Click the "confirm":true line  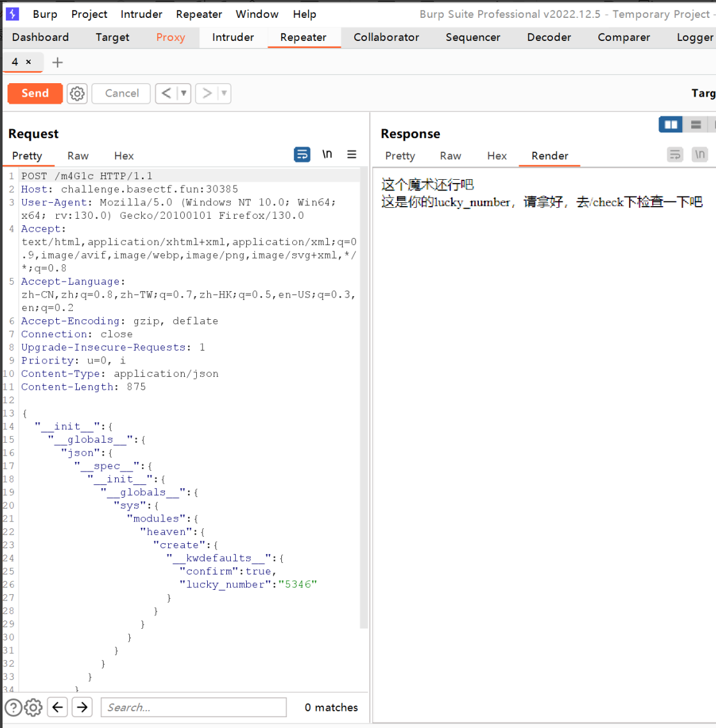(228, 571)
